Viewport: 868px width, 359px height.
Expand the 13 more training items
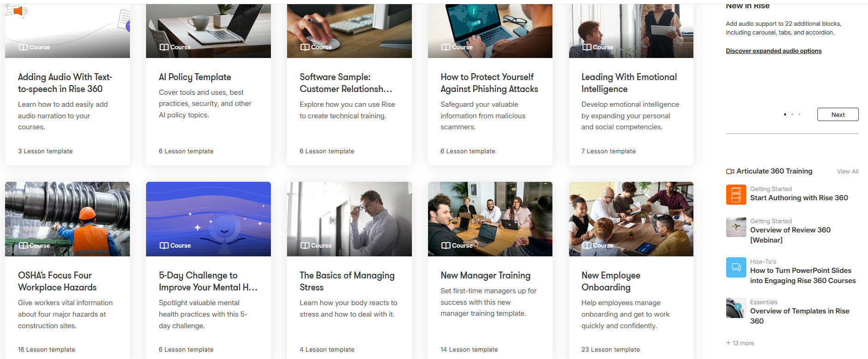point(740,343)
